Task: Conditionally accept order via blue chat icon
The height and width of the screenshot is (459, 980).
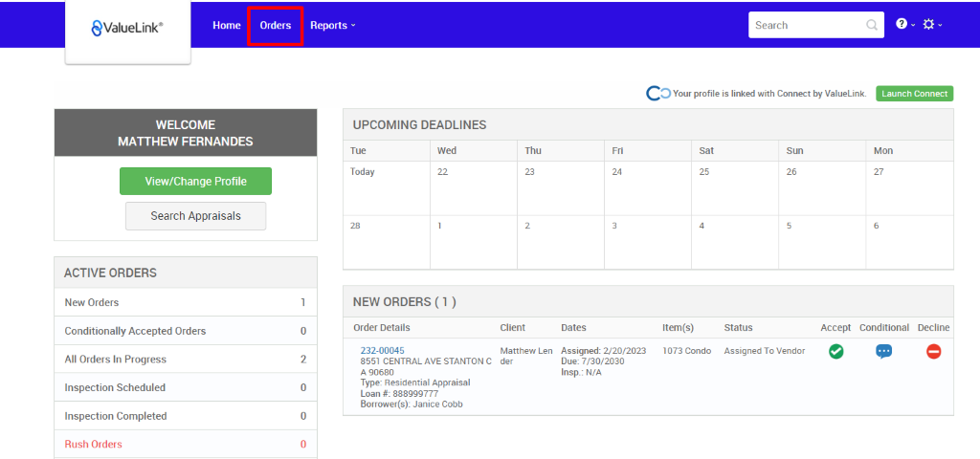Action: pos(883,352)
